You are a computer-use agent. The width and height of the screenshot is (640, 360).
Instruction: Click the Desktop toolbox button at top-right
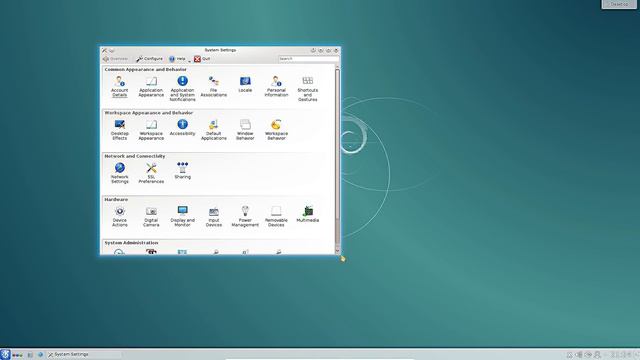click(619, 4)
